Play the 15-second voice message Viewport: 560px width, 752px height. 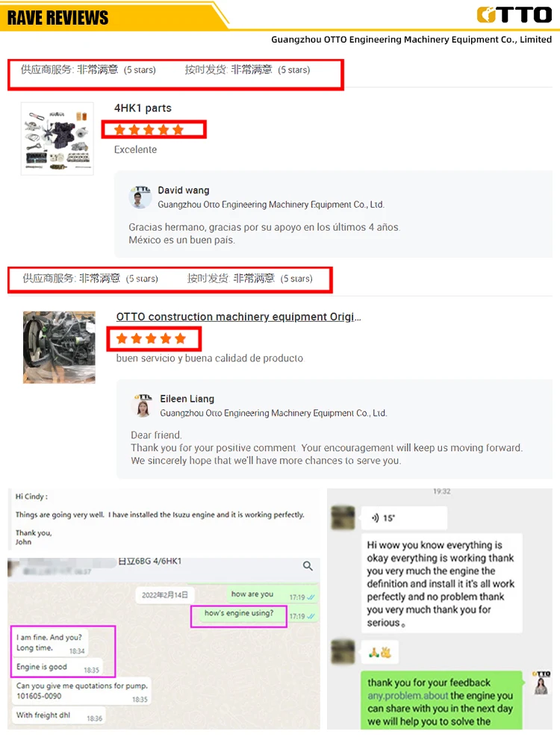[404, 518]
